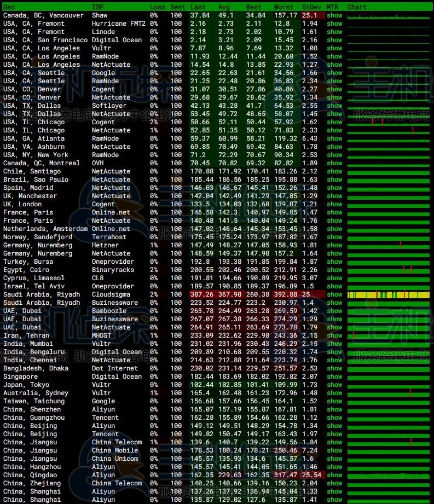Select the 'Turkey, Bursa' geo cell

[28, 262]
